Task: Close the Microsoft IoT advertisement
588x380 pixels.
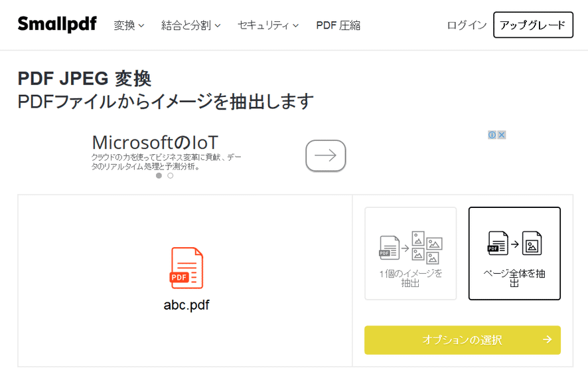Action: tap(501, 135)
